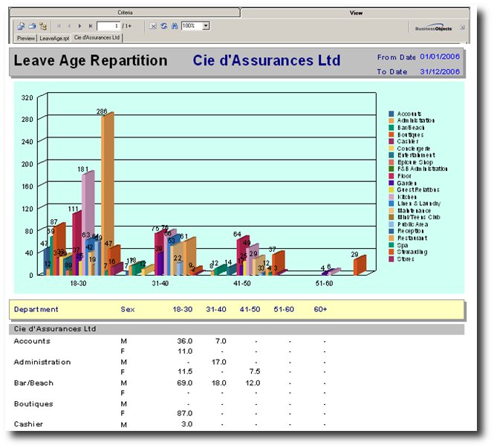
Task: Go to the first page arrow
Action: [59, 26]
